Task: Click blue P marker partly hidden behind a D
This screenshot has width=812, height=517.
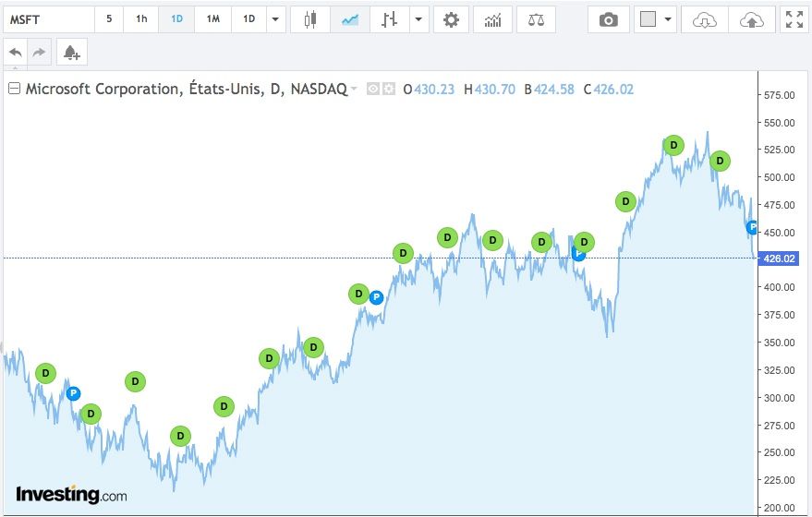Action: point(578,255)
